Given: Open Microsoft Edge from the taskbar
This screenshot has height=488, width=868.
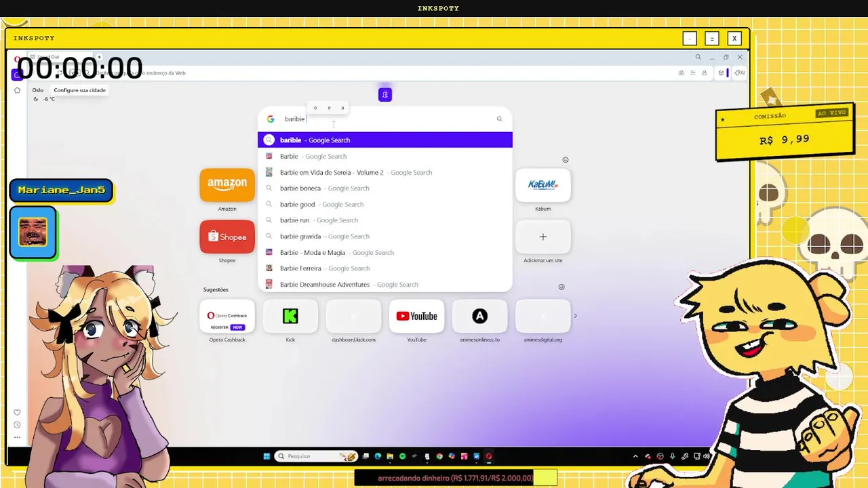Looking at the screenshot, I should pyautogui.click(x=378, y=456).
